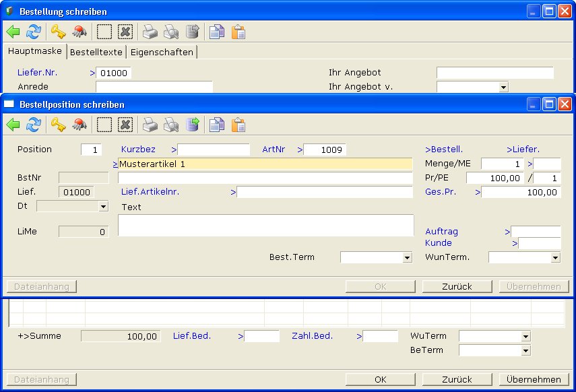Click the key icon in Bestellposition toolbar

(x=58, y=125)
